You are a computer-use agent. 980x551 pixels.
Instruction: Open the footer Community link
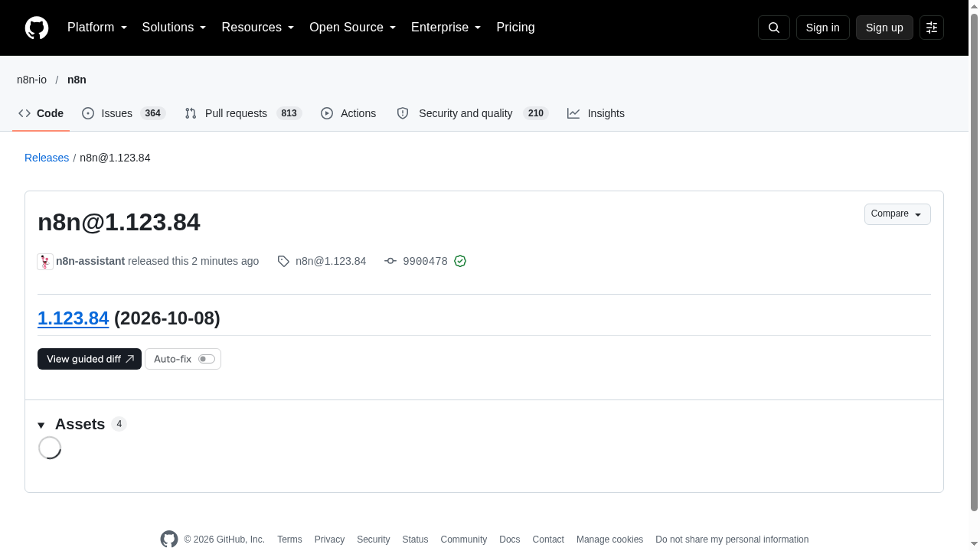463,540
